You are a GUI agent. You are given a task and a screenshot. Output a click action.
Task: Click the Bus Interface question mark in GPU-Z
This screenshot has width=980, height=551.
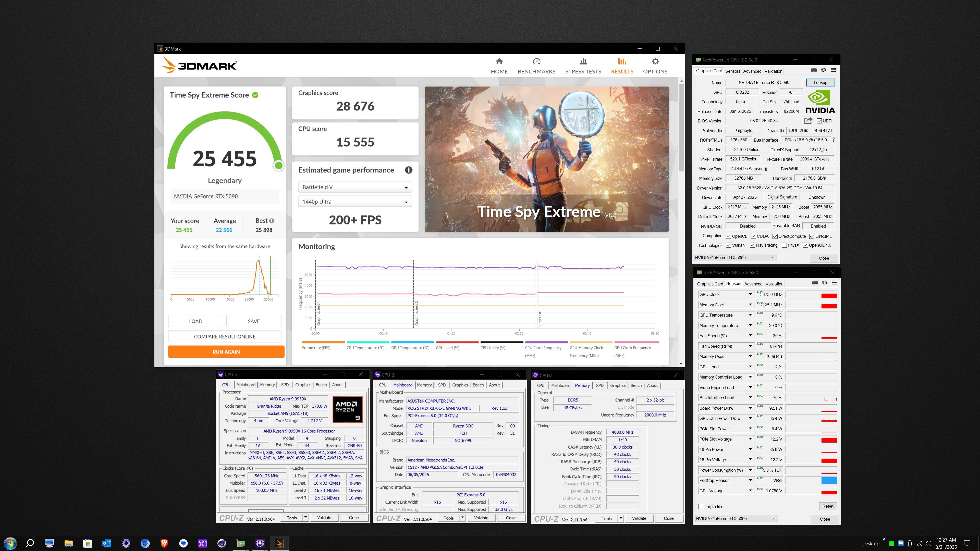point(834,140)
